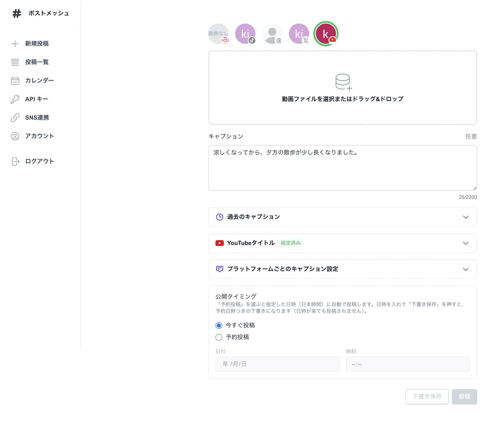The image size is (504, 421).
Task: Click the 日付 date input field
Action: click(277, 364)
